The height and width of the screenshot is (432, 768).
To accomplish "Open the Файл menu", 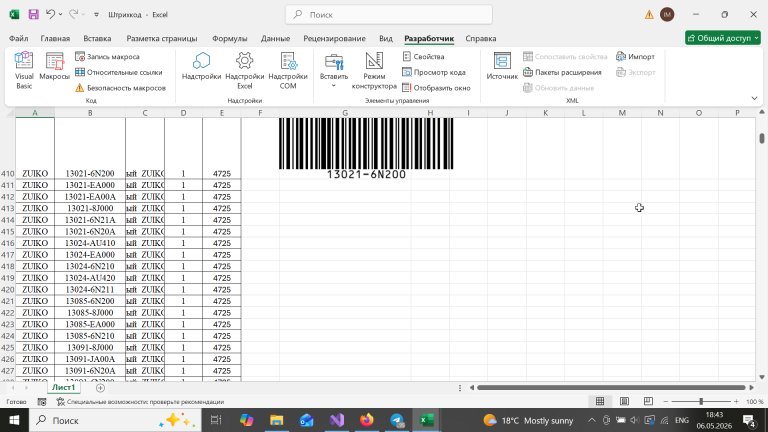I will pyautogui.click(x=19, y=38).
